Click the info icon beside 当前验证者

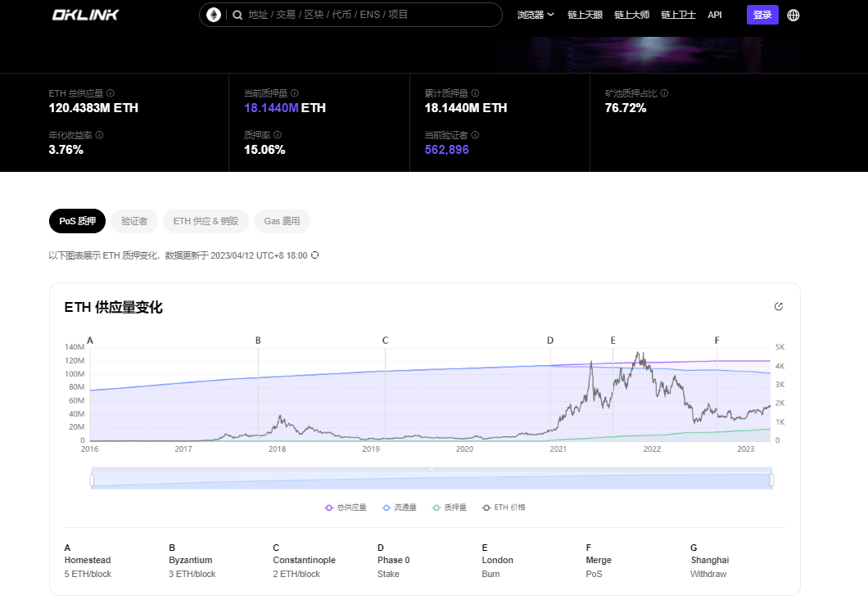(475, 134)
